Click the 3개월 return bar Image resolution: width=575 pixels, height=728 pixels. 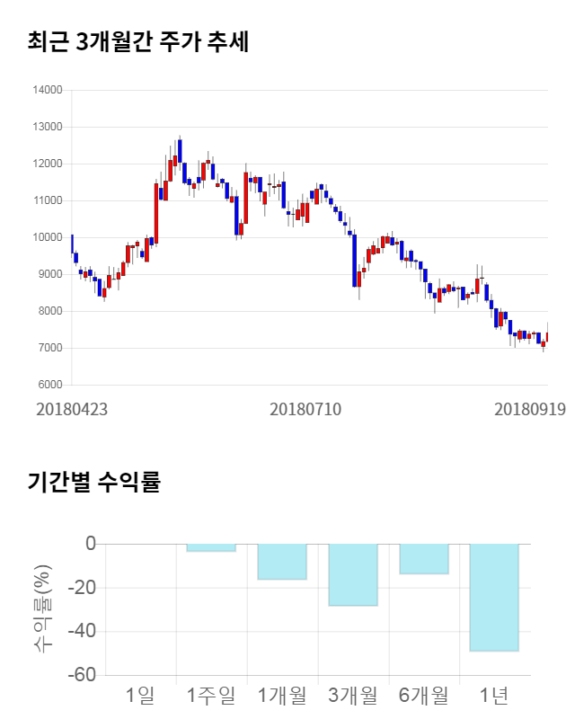coord(353,574)
